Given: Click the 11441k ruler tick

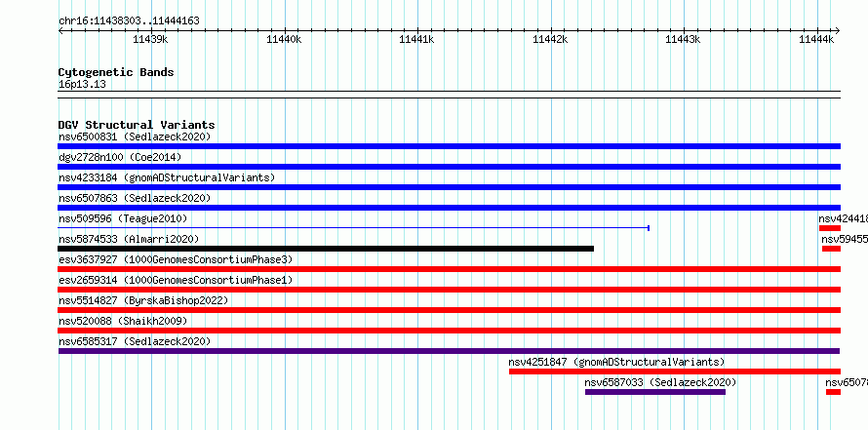Looking at the screenshot, I should click(416, 39).
